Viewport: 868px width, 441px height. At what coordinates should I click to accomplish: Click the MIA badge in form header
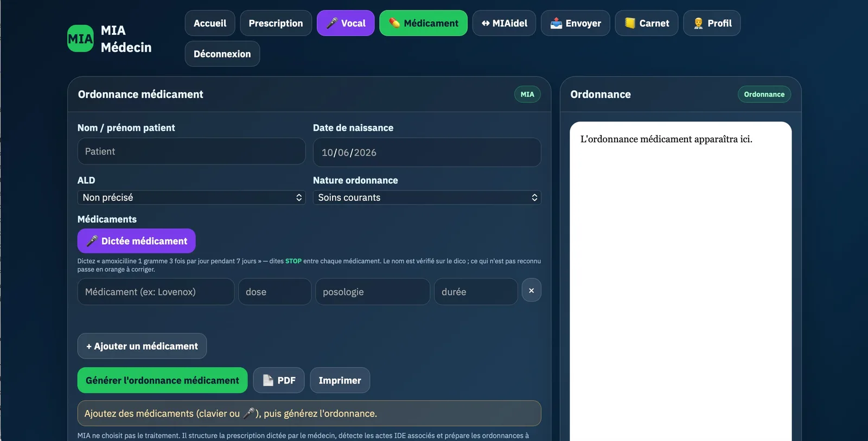pyautogui.click(x=527, y=94)
